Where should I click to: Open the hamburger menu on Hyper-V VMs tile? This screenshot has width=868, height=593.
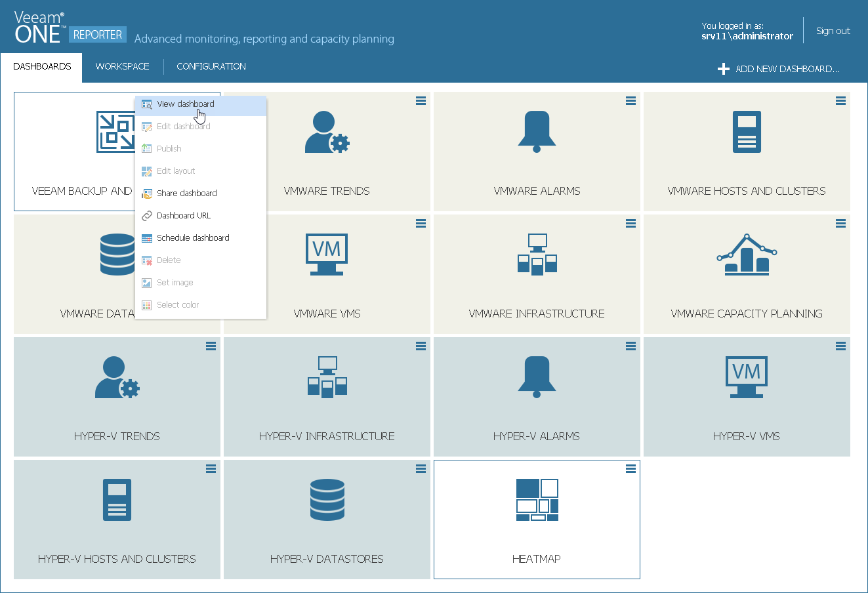pos(840,346)
